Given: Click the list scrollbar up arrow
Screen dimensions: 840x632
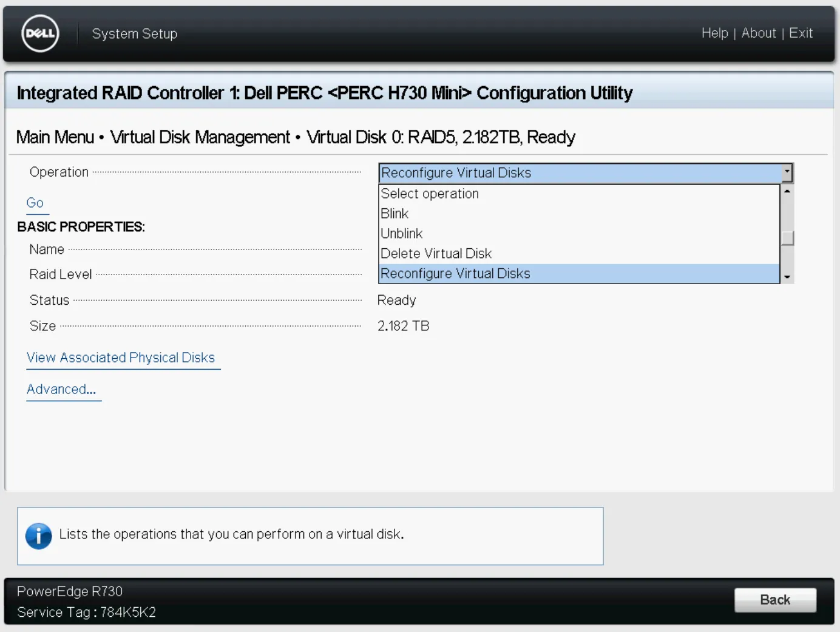Looking at the screenshot, I should click(x=787, y=191).
